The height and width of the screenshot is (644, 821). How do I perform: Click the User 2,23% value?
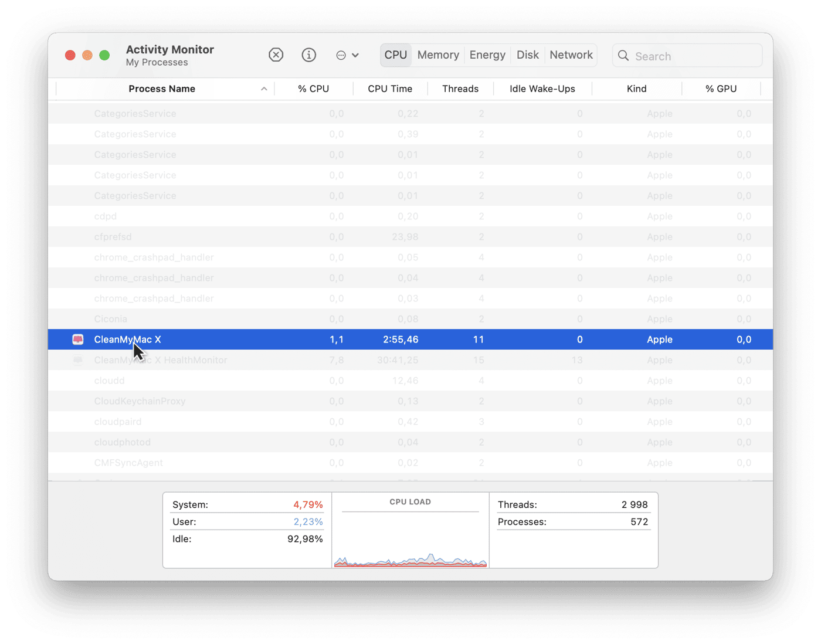pos(308,522)
